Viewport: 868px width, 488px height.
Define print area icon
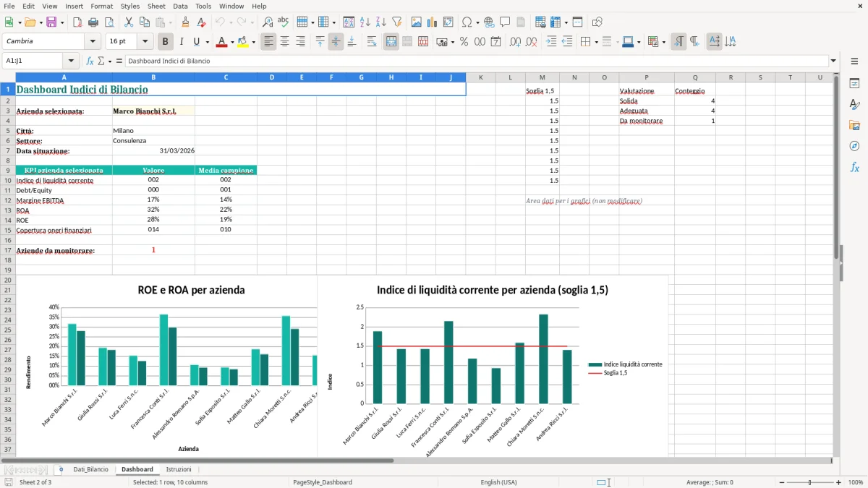pyautogui.click(x=541, y=22)
